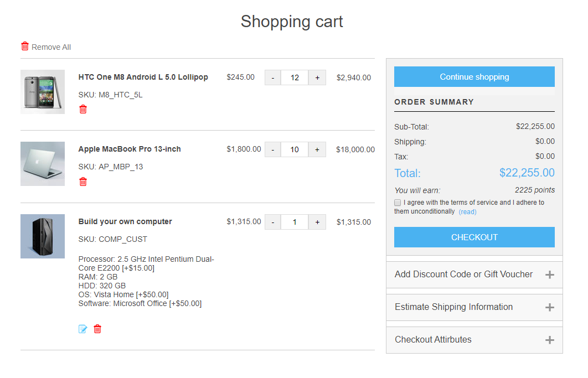Open the Build your own computer thumbnail
Screen dimensions: 588x378
tap(43, 236)
